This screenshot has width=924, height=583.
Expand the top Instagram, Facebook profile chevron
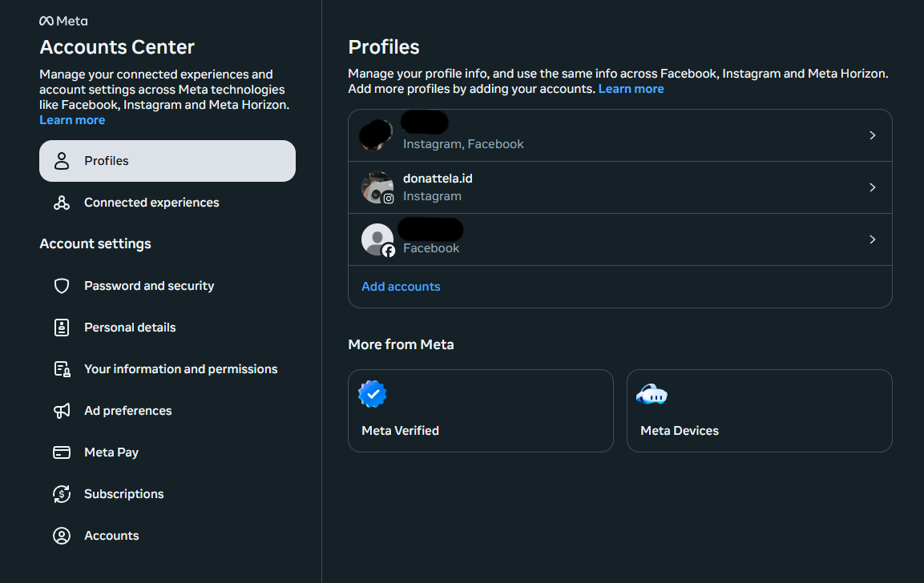click(872, 135)
